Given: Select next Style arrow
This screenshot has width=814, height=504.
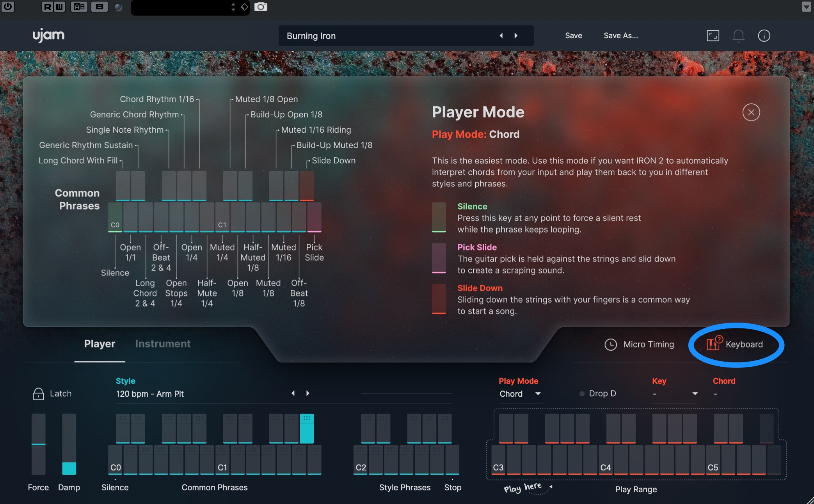Looking at the screenshot, I should pyautogui.click(x=308, y=393).
